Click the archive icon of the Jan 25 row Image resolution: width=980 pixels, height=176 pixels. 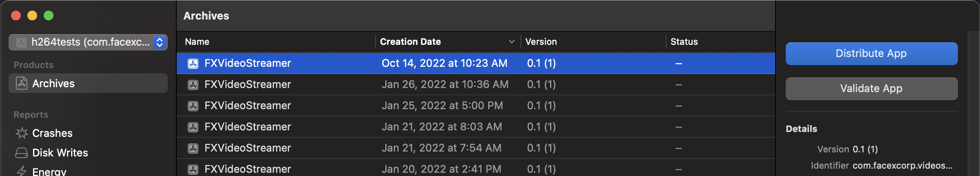click(193, 106)
